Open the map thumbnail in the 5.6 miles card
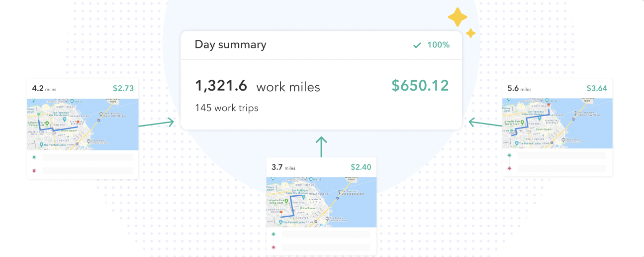The height and width of the screenshot is (257, 644). click(557, 123)
